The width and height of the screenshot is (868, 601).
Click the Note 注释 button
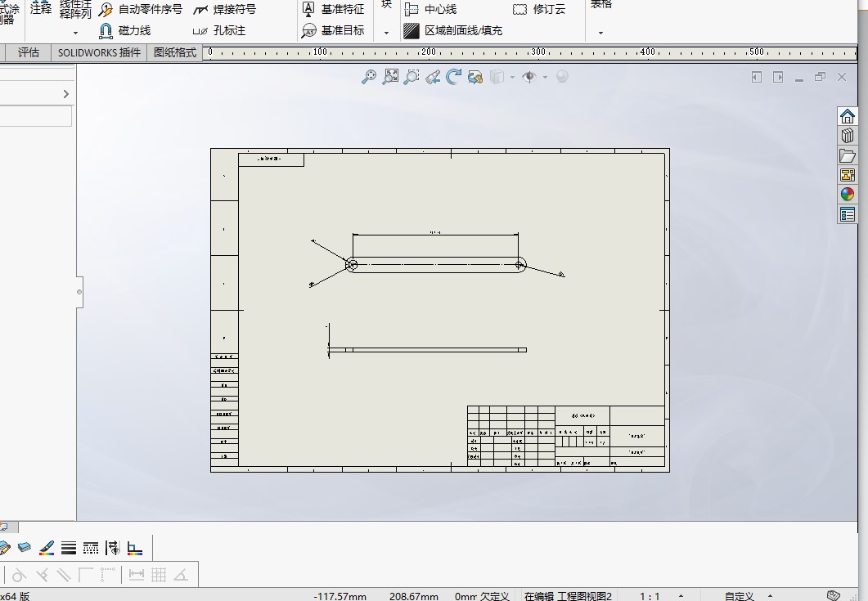pos(41,7)
